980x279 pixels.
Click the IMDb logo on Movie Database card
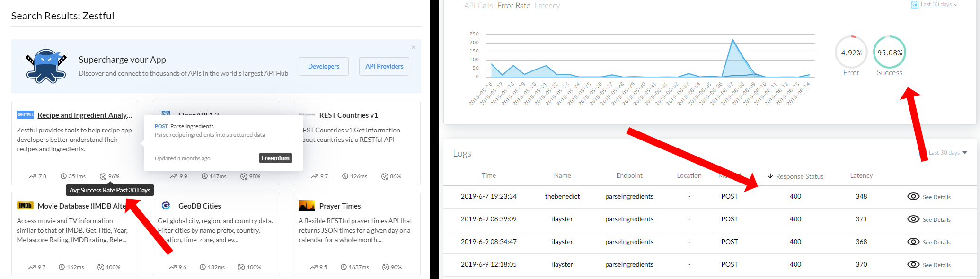[25, 206]
